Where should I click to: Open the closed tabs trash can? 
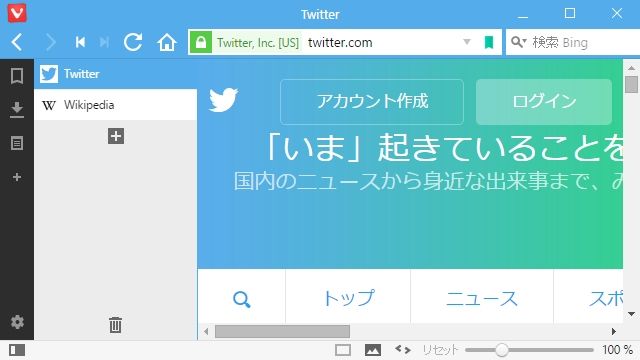pos(116,325)
